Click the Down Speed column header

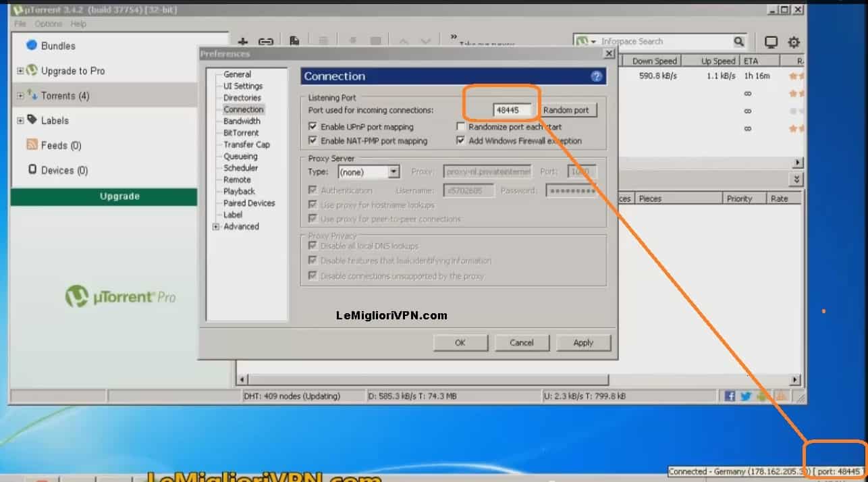point(653,61)
